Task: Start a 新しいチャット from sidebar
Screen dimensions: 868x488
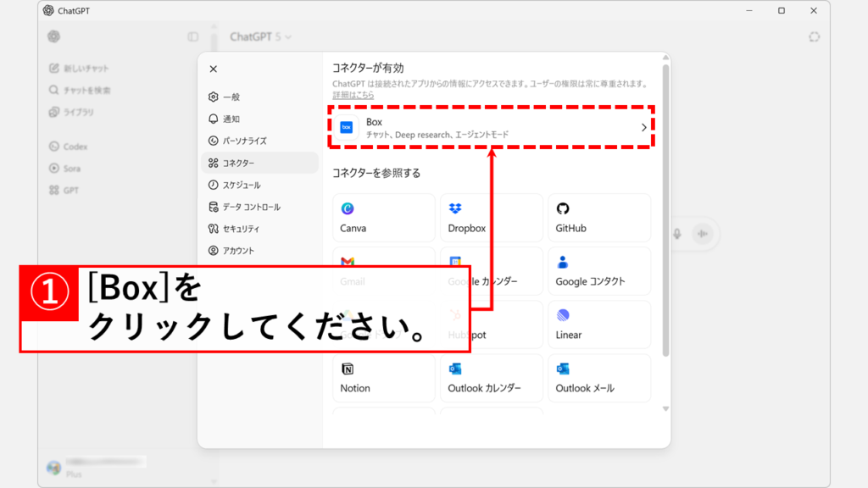Action: coord(79,69)
